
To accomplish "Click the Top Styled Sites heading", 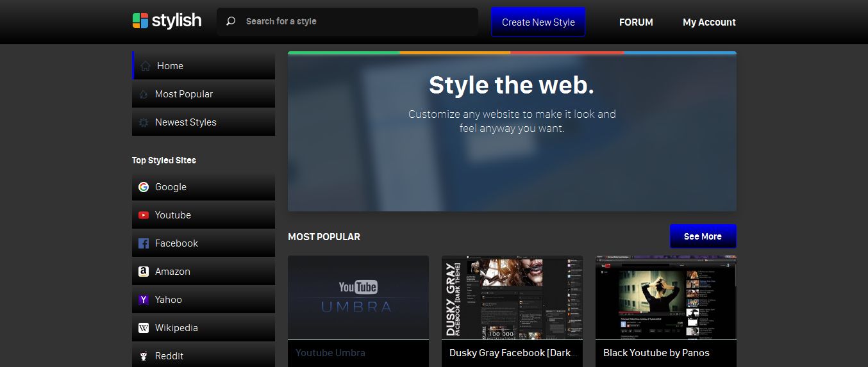I will pos(164,161).
